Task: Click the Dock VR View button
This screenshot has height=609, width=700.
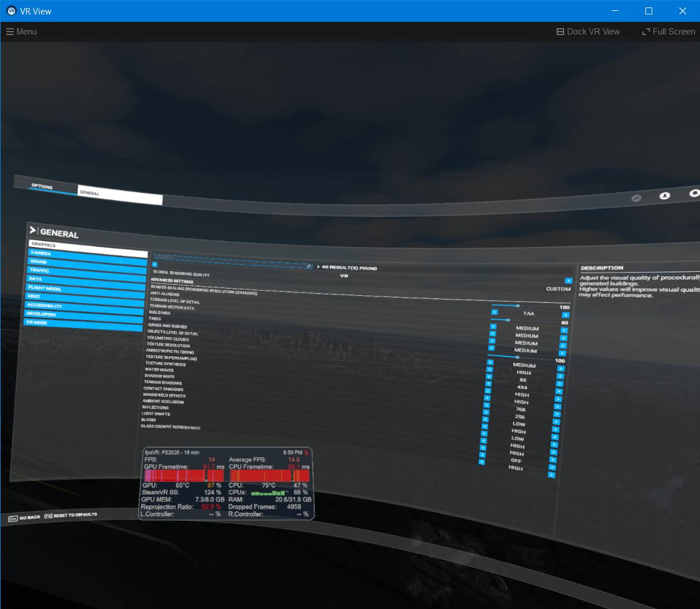Action: point(588,32)
